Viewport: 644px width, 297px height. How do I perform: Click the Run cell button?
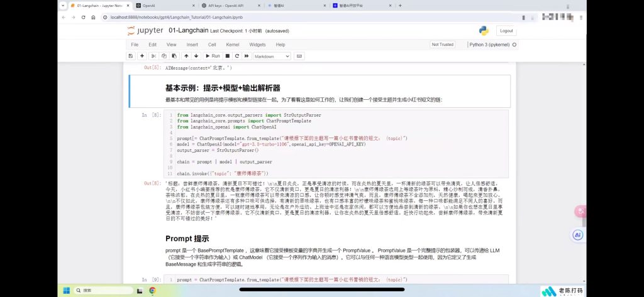(x=213, y=56)
